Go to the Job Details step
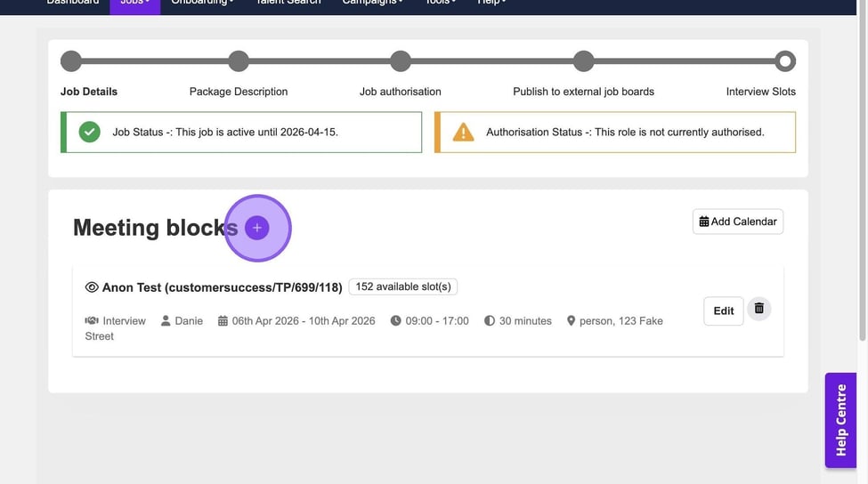868x484 pixels. coord(71,61)
